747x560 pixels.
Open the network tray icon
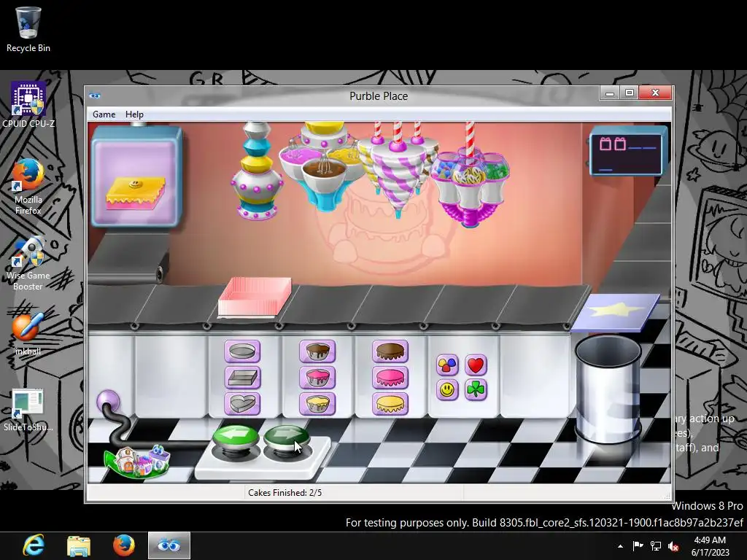point(656,546)
